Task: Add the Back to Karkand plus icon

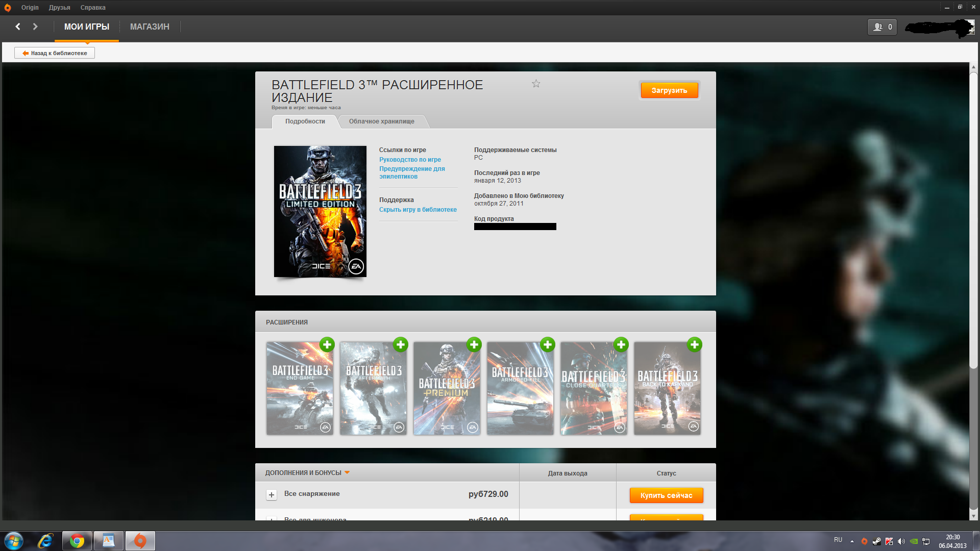Action: (695, 344)
